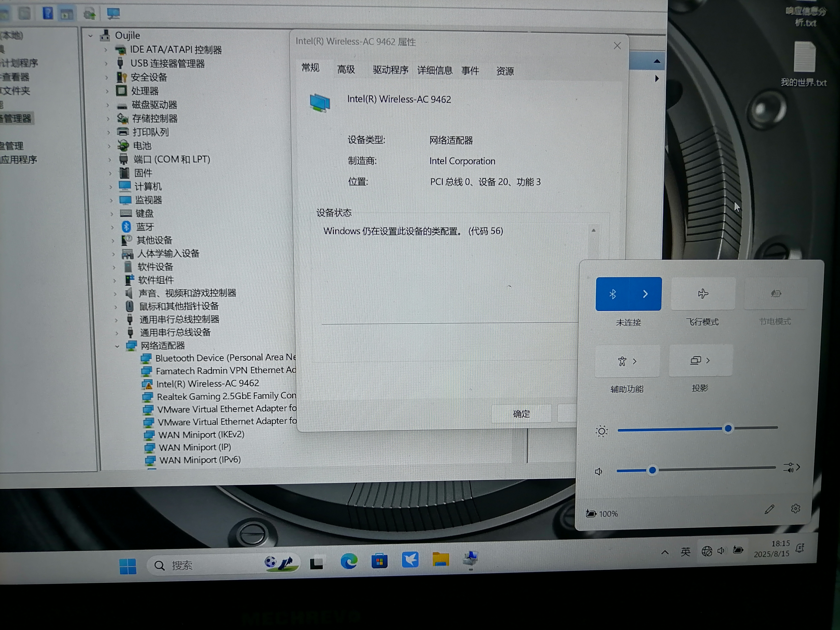
Task: Open quick settings gear icon
Action: point(795,508)
